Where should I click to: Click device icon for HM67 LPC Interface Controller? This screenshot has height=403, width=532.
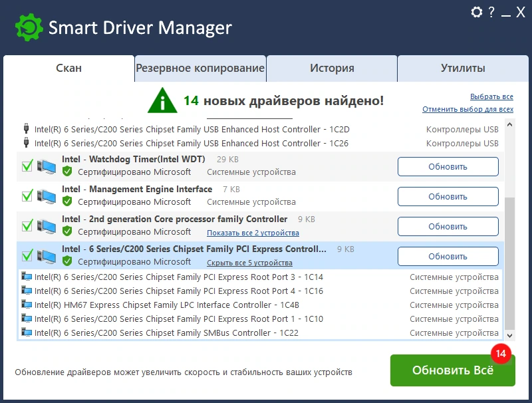27,305
